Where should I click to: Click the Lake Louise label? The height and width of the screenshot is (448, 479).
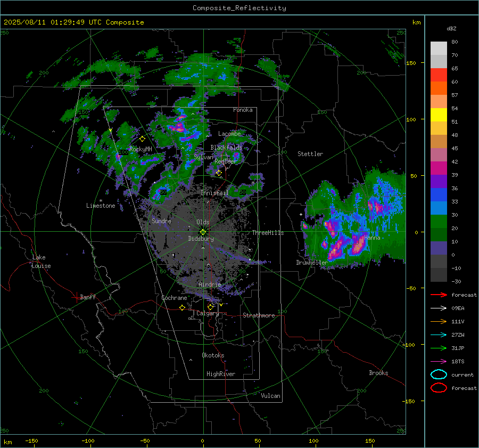(41, 262)
